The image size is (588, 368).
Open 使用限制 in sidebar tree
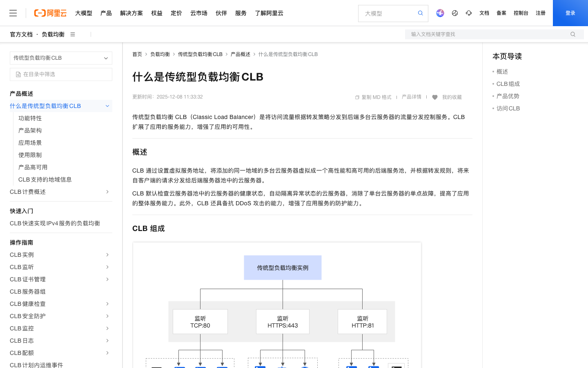tap(30, 155)
